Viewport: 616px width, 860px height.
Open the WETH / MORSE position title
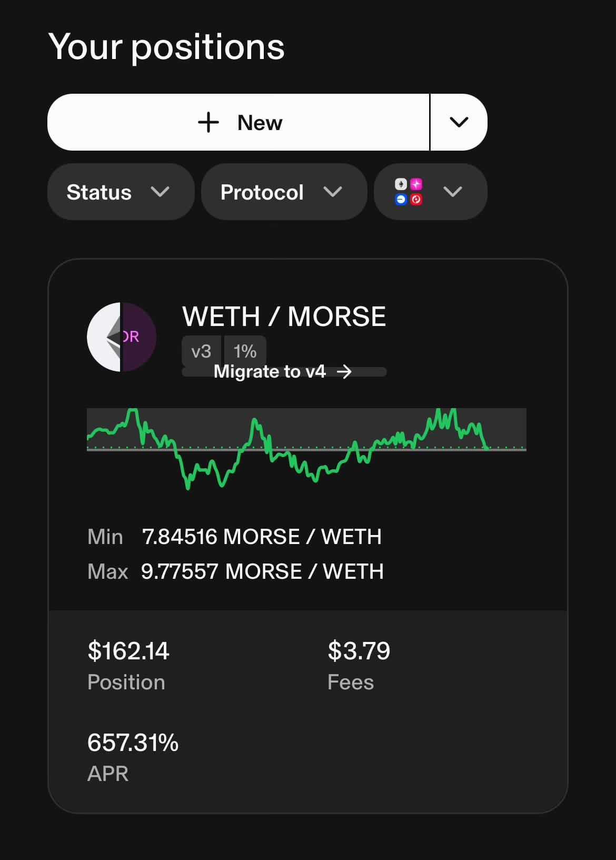pos(284,317)
